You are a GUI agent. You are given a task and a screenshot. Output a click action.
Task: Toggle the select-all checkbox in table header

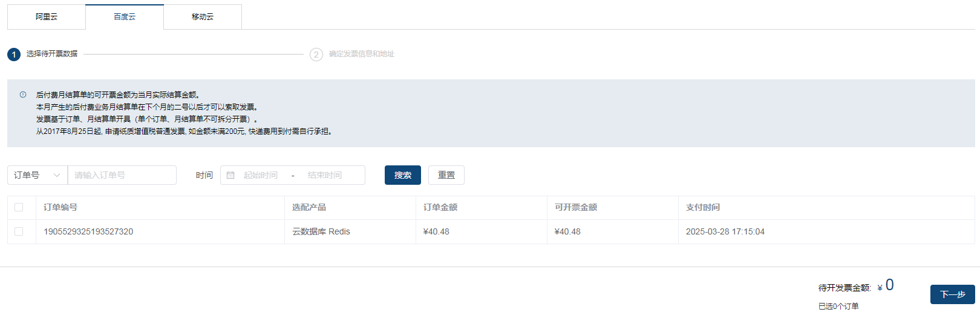(19, 207)
